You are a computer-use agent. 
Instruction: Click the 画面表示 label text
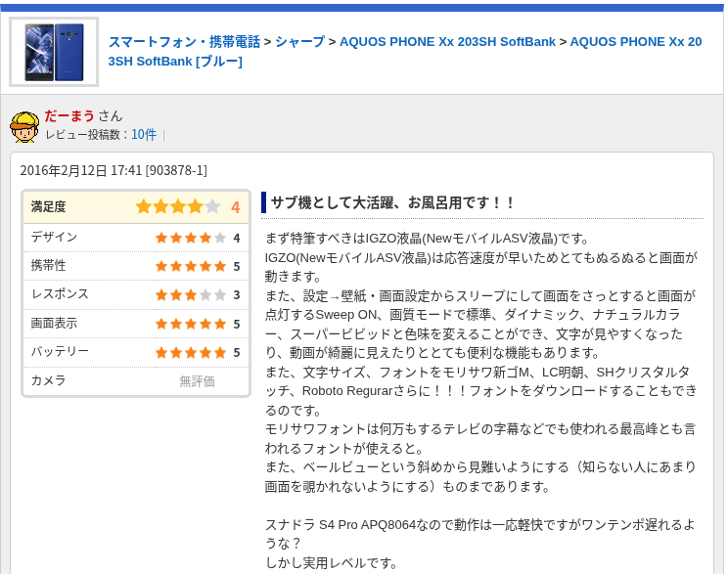(54, 324)
